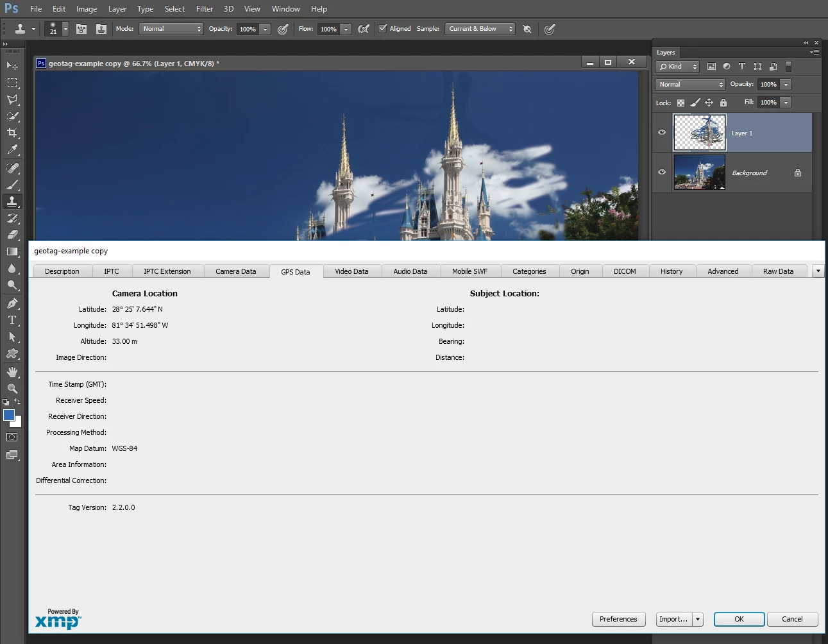Expand the more tabs dropdown arrow
This screenshot has height=644, width=828.
coord(818,271)
